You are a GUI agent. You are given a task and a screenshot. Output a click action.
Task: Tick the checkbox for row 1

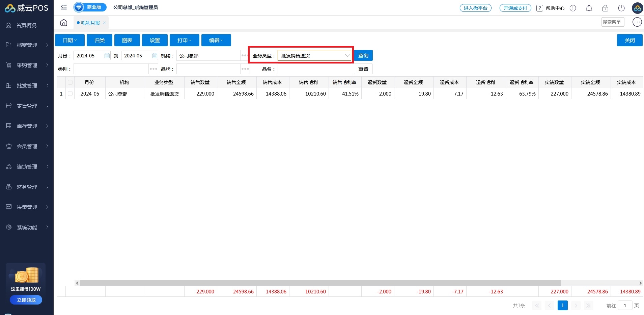click(x=70, y=94)
